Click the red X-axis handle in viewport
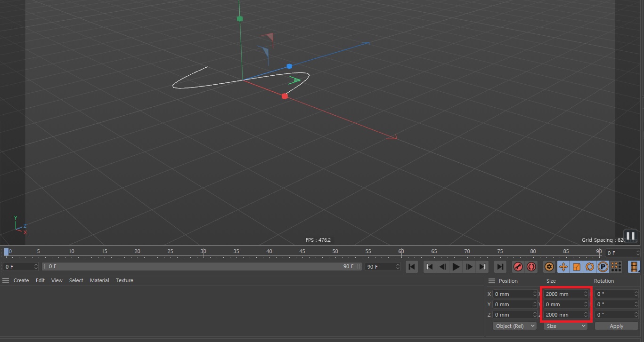This screenshot has height=342, width=644. [285, 96]
